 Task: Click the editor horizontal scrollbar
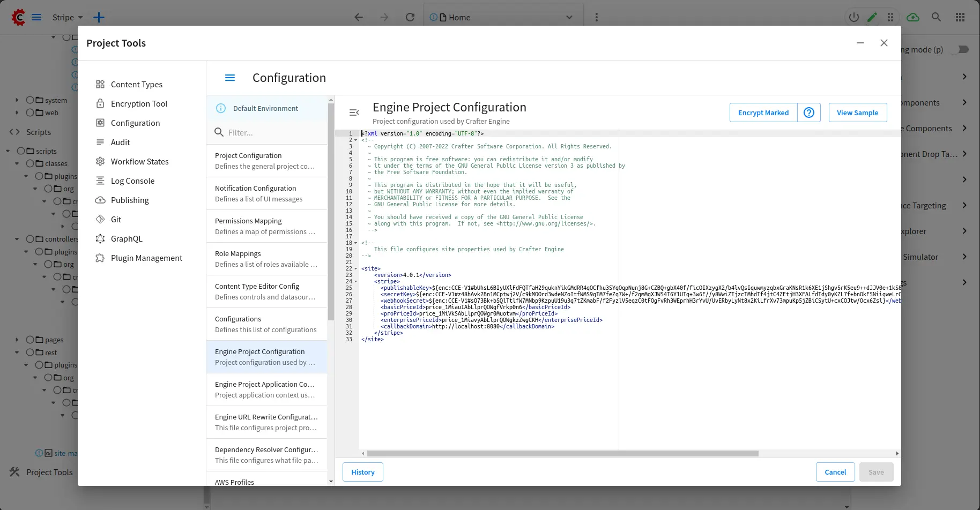point(563,453)
